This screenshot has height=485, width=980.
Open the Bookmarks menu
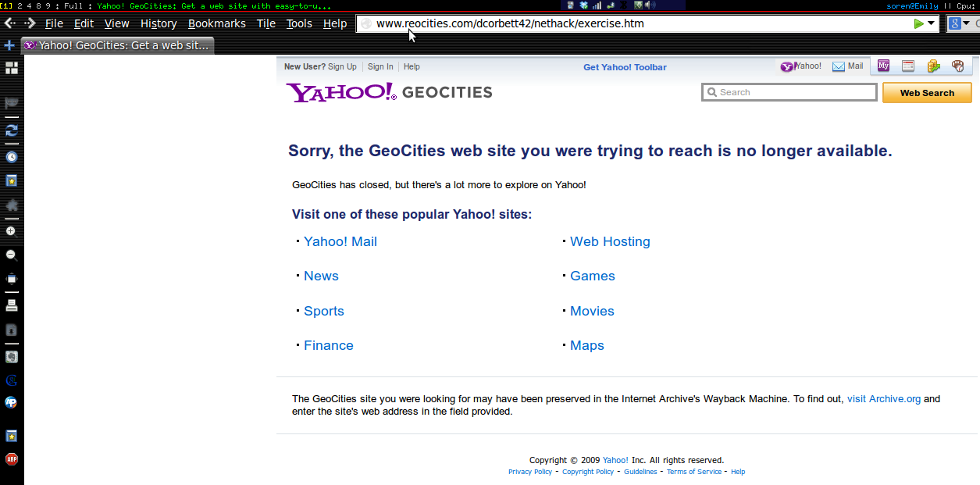(x=217, y=23)
